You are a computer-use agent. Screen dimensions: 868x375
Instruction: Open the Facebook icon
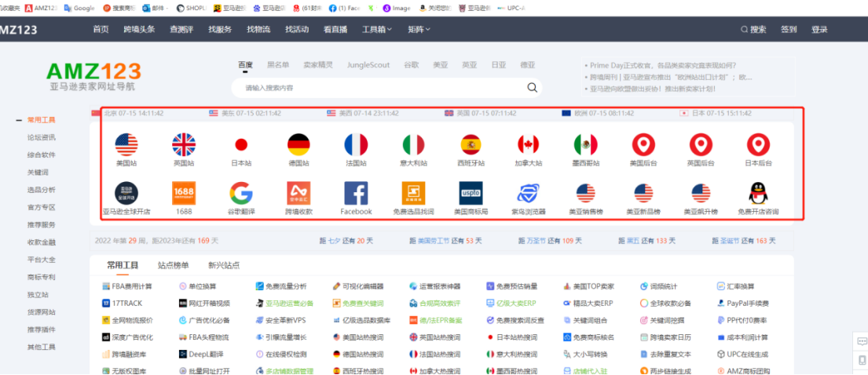(x=356, y=193)
